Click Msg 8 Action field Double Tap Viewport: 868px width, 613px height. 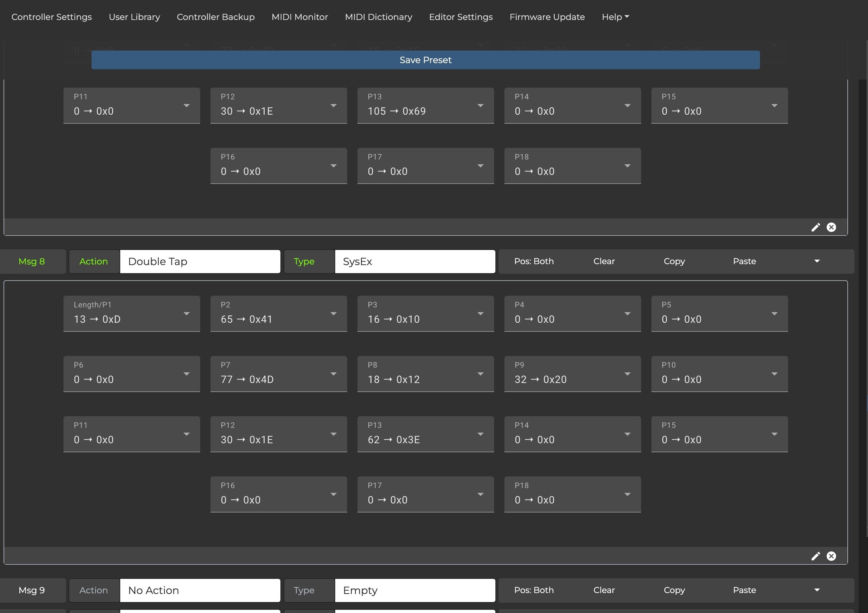(200, 262)
